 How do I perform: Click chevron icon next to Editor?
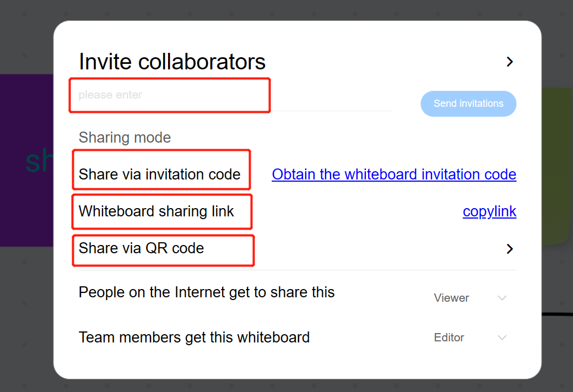[502, 337]
